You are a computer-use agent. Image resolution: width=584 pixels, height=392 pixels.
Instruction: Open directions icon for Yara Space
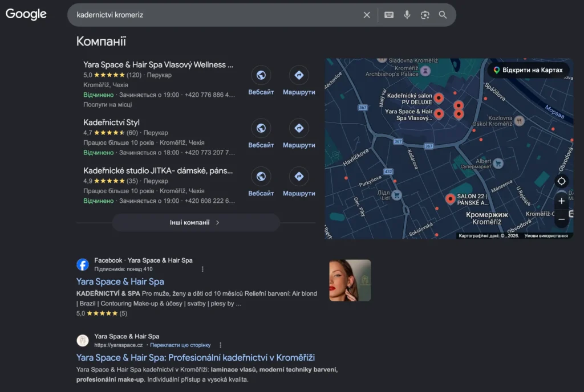(x=299, y=75)
